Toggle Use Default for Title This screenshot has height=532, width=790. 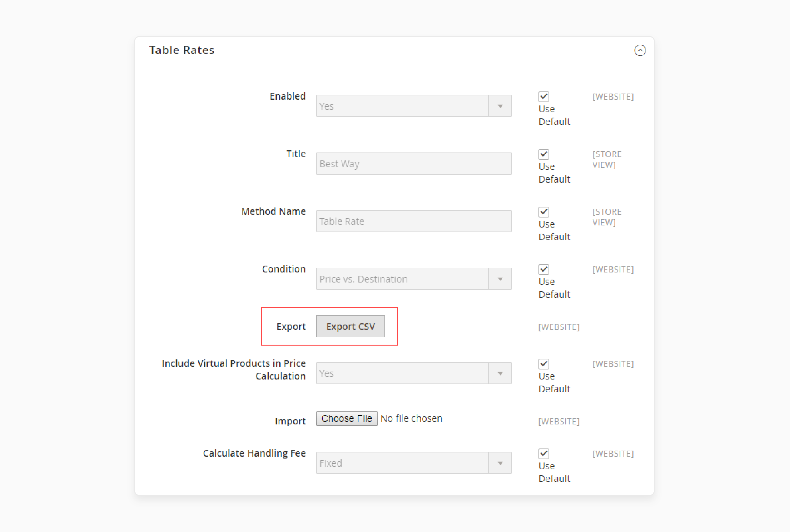click(543, 154)
